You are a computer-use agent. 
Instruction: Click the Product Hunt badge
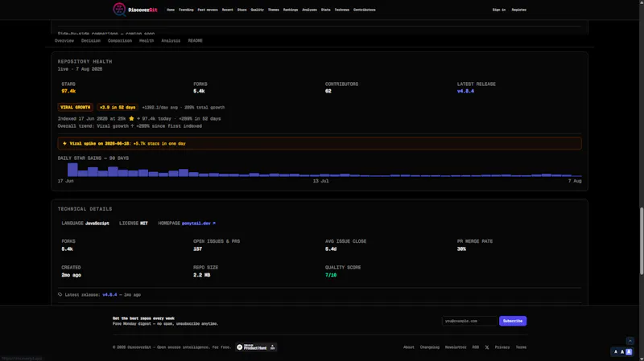256,347
